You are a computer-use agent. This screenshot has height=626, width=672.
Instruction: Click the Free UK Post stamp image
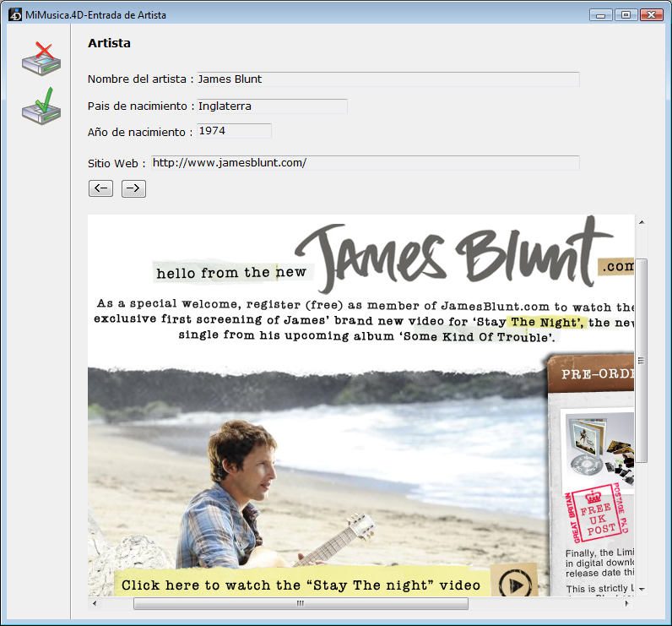tap(598, 513)
